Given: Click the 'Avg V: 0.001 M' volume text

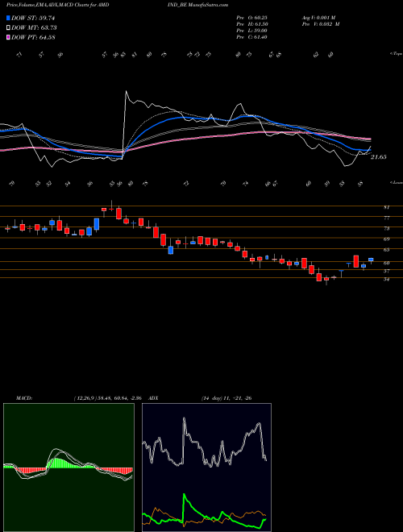Looking at the screenshot, I should [318, 17].
